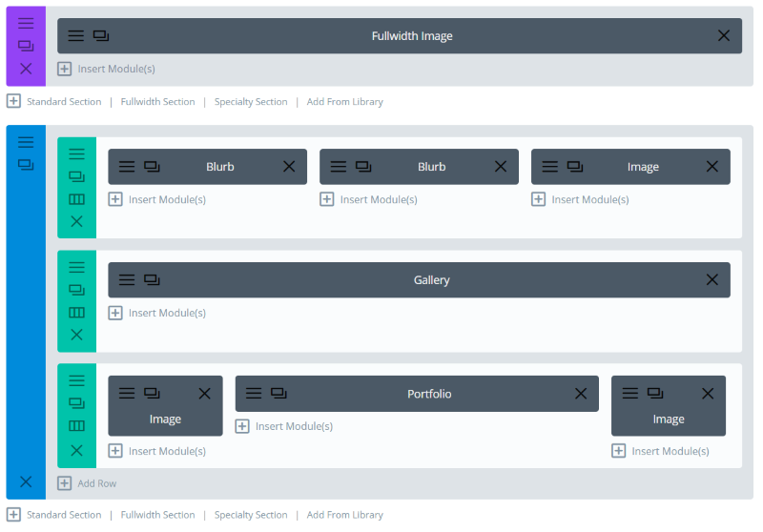Clone the blue standard section

(26, 165)
